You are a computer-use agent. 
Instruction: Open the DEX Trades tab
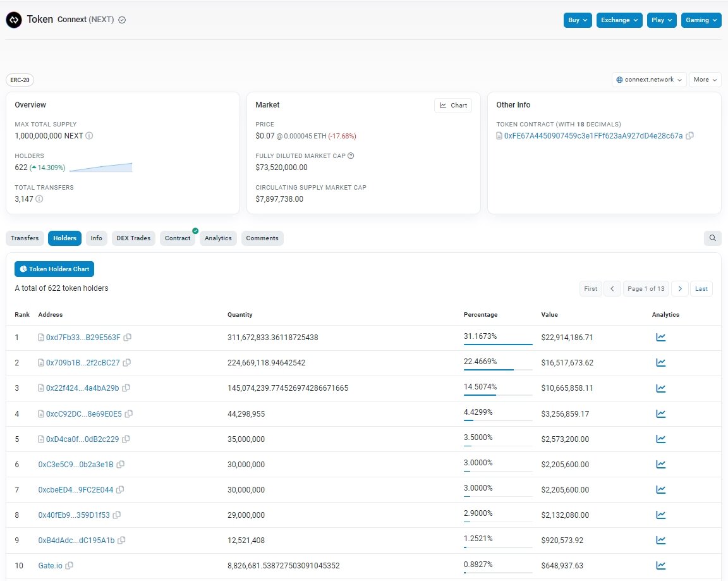[133, 238]
